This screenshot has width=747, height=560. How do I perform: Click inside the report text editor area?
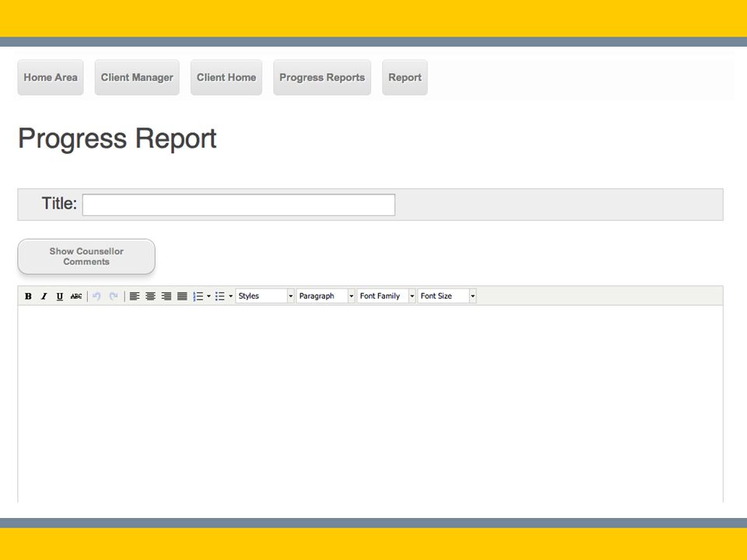click(x=370, y=404)
